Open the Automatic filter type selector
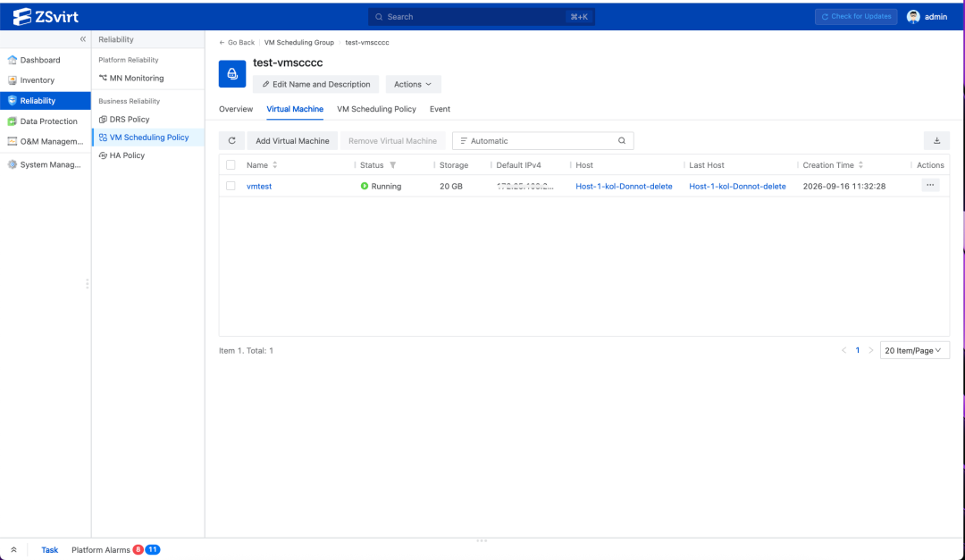 (484, 141)
